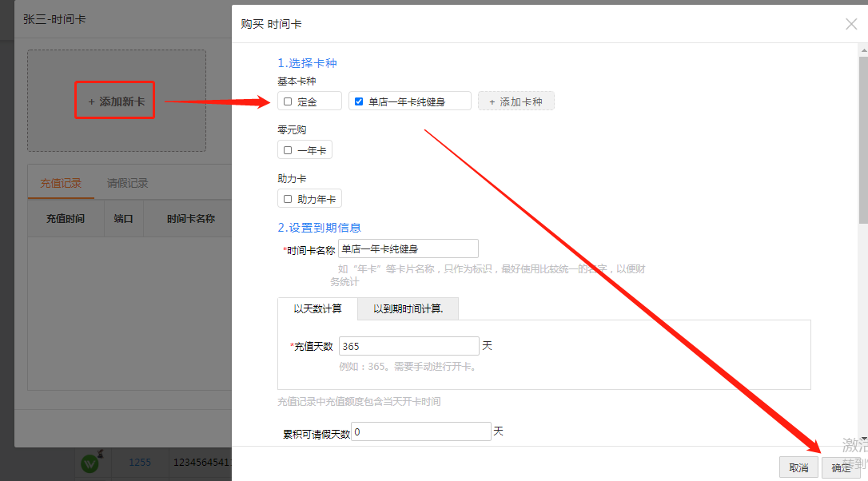Open the member number 1255 link
868x481 pixels.
point(140,462)
